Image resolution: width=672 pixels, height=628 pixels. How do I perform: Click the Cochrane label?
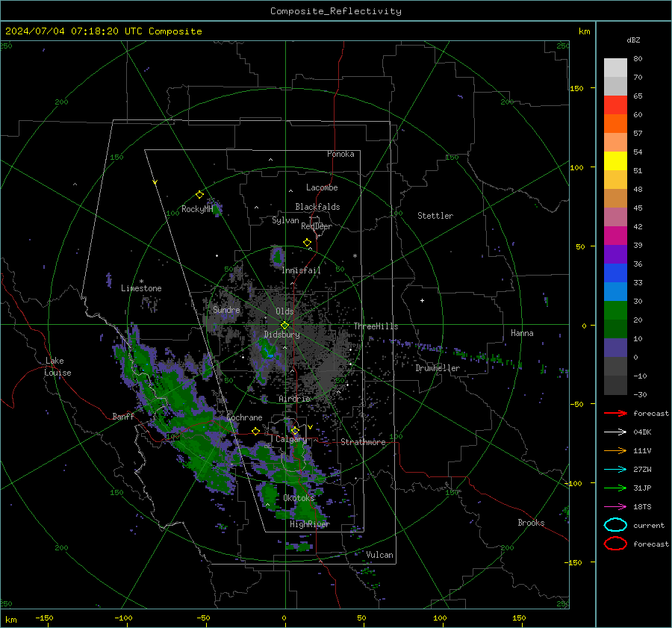point(244,417)
